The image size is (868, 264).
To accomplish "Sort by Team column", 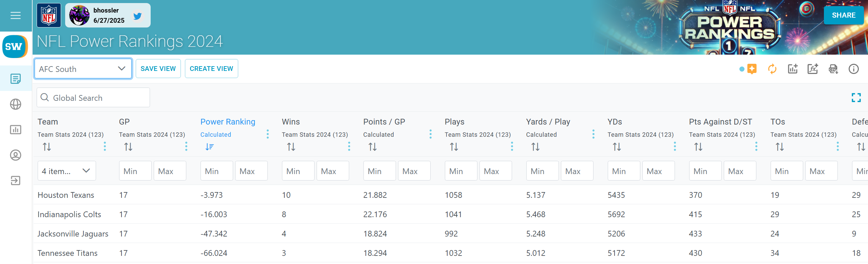I will click(47, 147).
